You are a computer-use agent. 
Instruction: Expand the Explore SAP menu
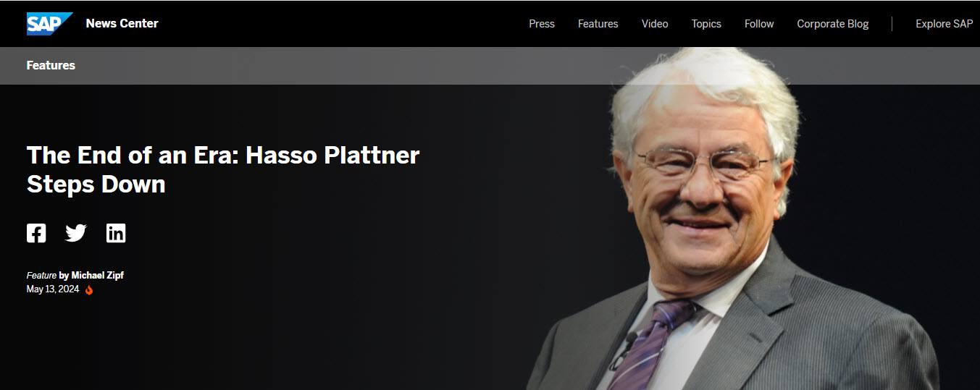pyautogui.click(x=945, y=24)
